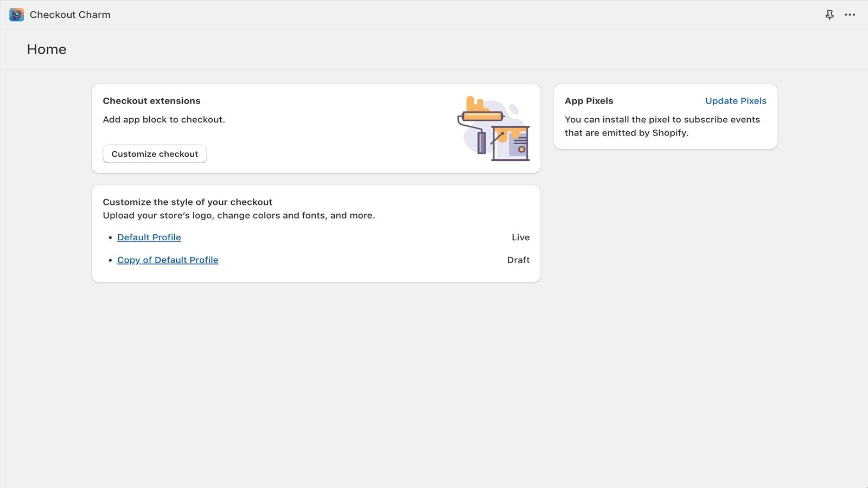Click the Checkout extensions card heading
Viewport: 868px width, 488px height.
(151, 100)
